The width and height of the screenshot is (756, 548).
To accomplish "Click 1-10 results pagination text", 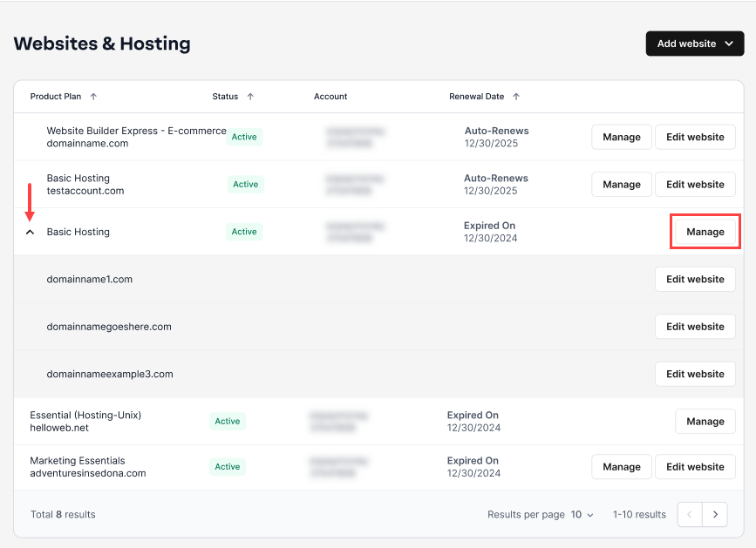I will (x=639, y=515).
